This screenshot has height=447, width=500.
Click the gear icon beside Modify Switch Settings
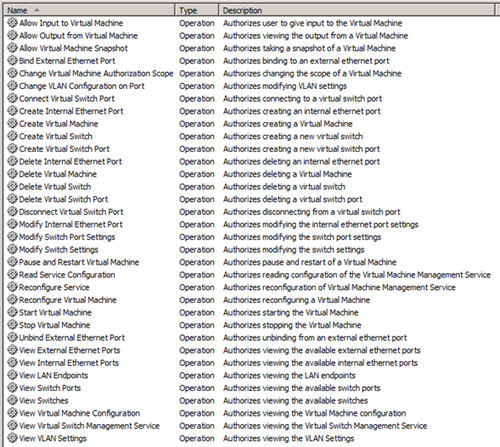coord(12,249)
